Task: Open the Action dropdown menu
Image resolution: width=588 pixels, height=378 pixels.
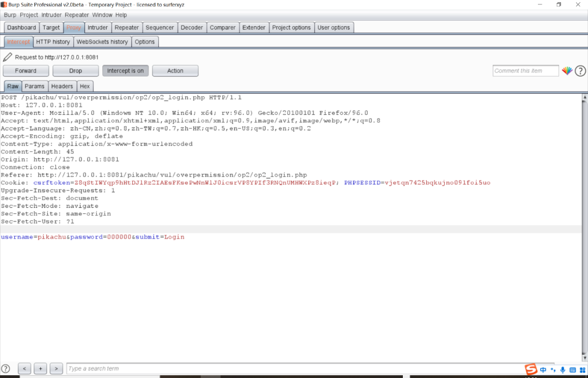Action: pos(175,71)
